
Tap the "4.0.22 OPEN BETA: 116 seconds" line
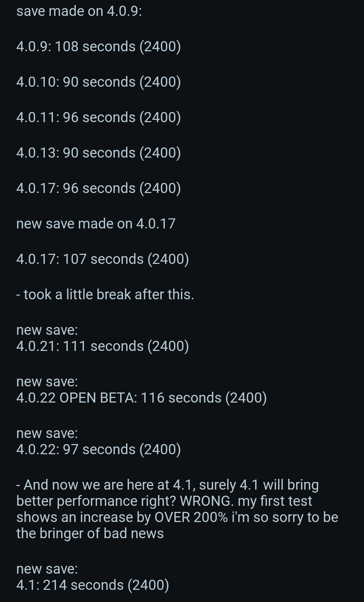click(x=141, y=398)
